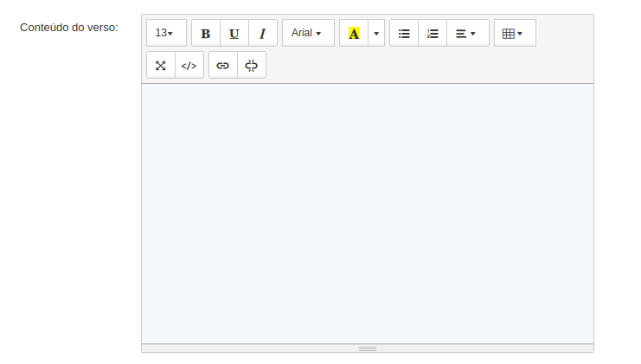Insert an ordered numbered list

(x=433, y=33)
